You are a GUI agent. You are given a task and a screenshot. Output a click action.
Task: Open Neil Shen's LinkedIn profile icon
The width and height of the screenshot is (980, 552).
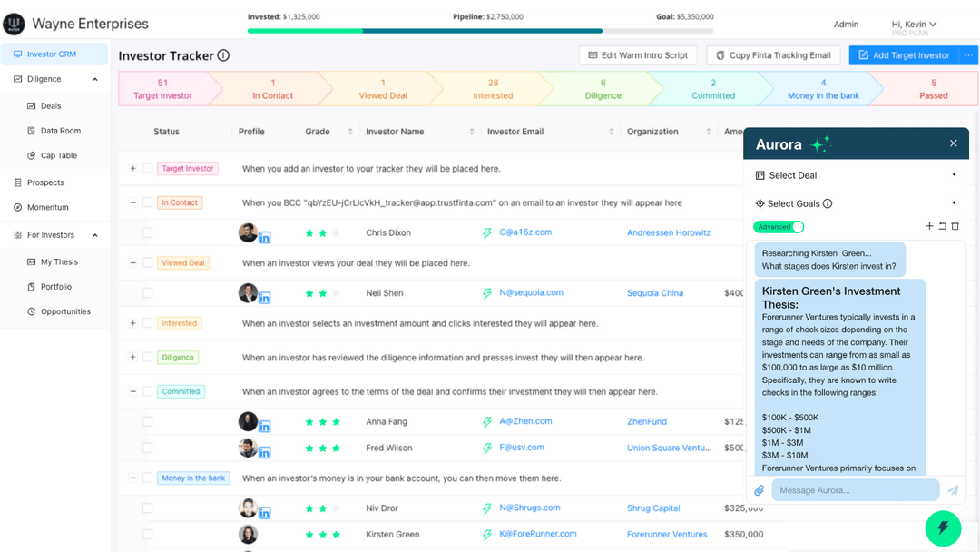pos(264,298)
